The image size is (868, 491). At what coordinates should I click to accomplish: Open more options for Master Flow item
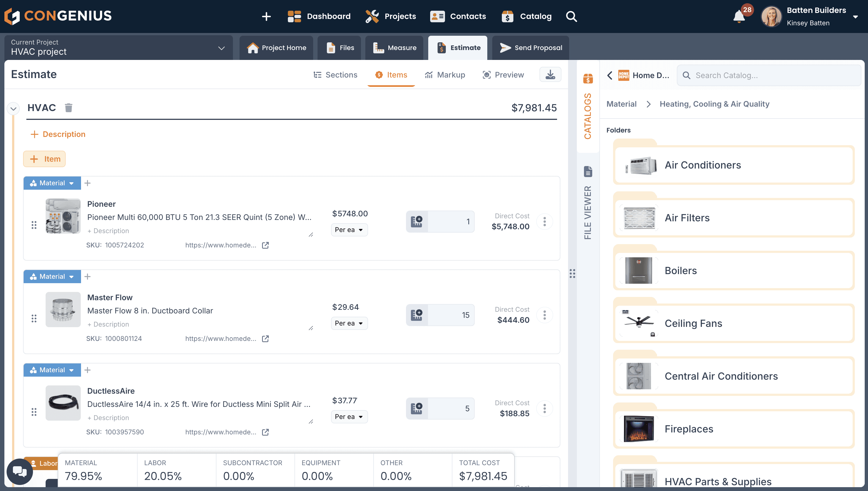(544, 315)
